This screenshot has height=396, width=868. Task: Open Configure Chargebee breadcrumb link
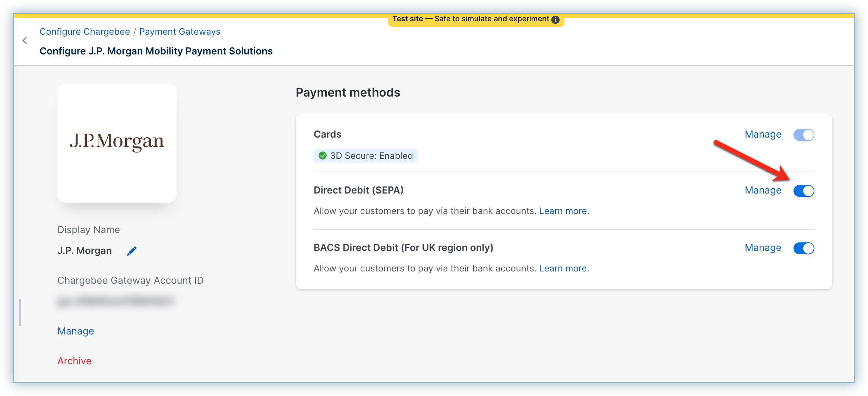[85, 32]
